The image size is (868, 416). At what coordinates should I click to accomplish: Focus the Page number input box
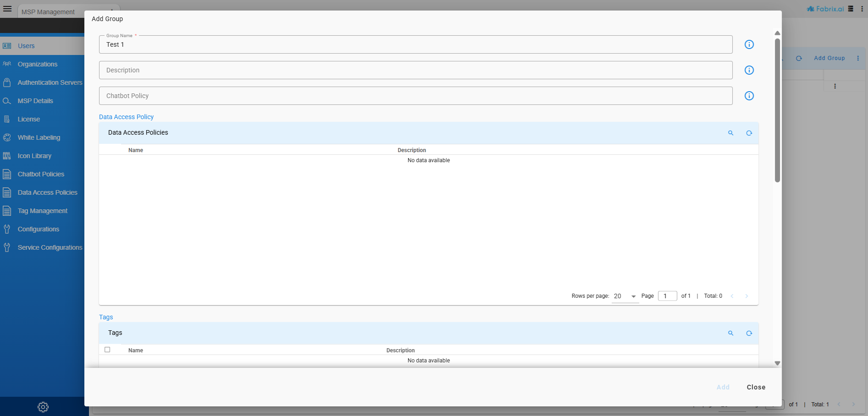coord(667,296)
